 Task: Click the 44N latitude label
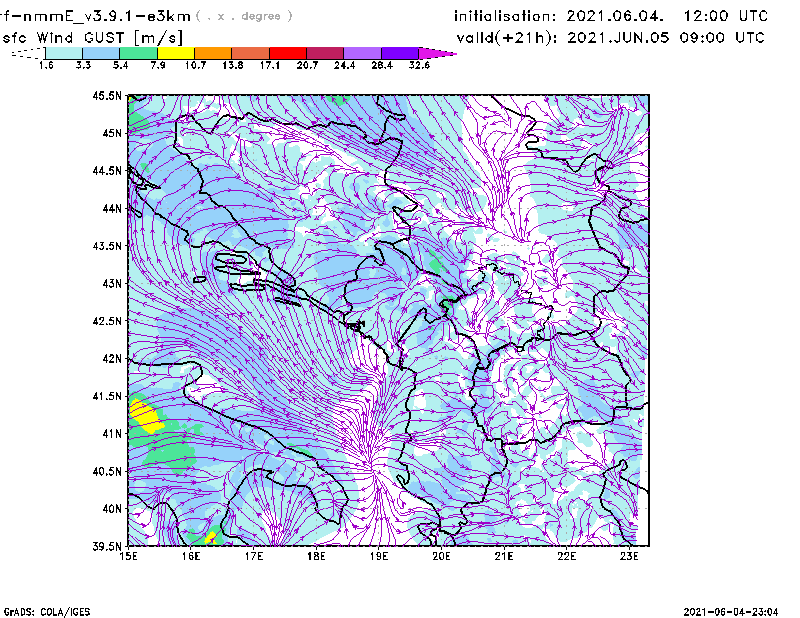[x=112, y=208]
